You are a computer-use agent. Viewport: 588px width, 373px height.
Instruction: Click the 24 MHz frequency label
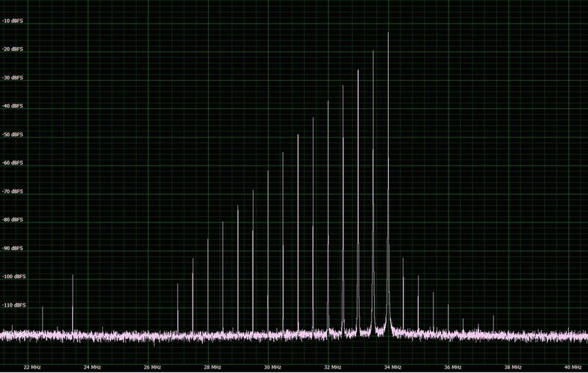[93, 367]
